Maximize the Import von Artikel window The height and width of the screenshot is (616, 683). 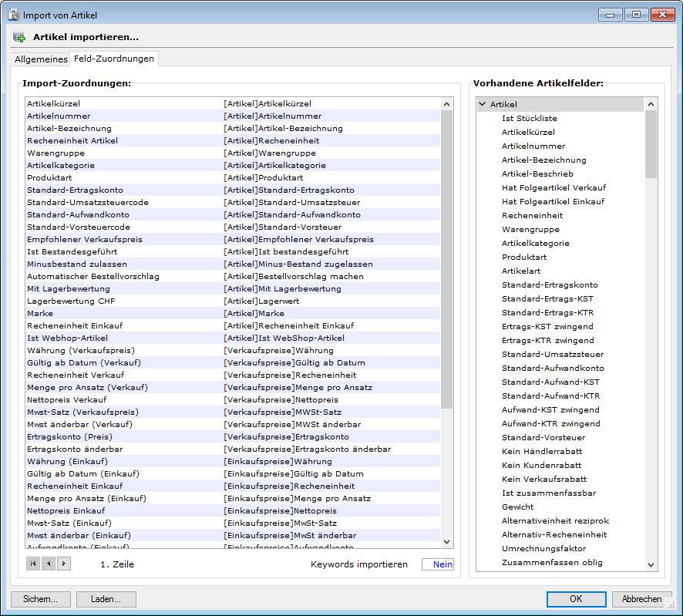pyautogui.click(x=637, y=15)
